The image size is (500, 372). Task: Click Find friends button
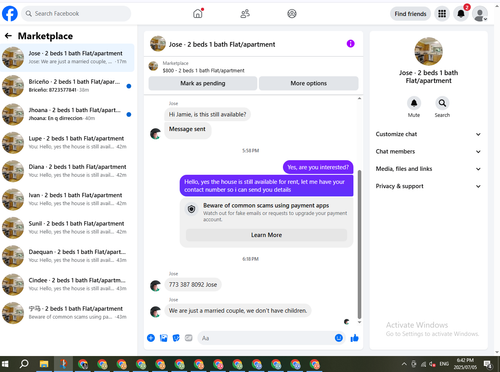coord(410,14)
